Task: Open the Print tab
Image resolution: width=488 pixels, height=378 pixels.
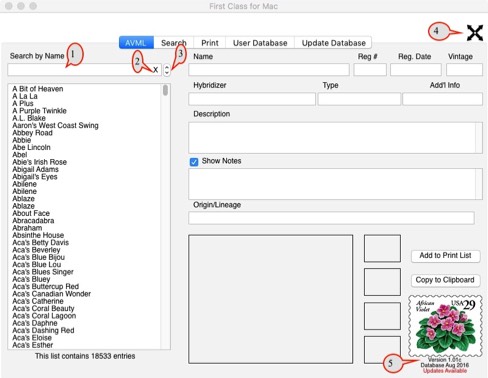Action: [x=210, y=43]
